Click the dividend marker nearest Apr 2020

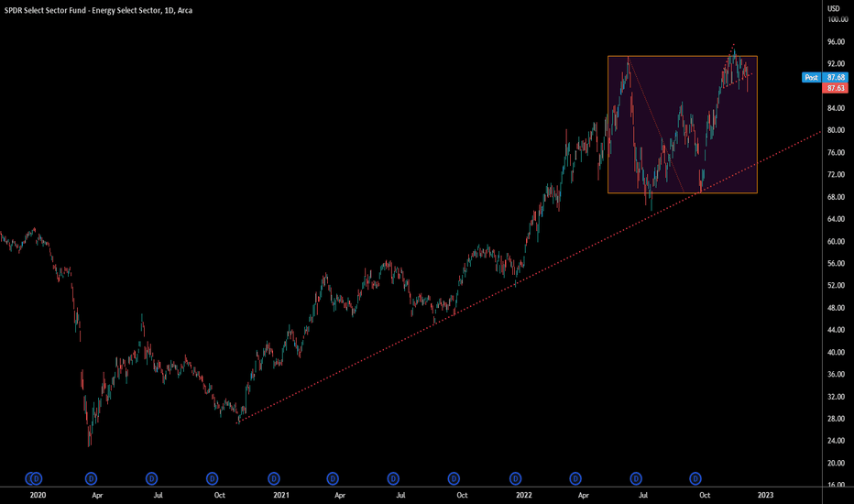pos(91,478)
